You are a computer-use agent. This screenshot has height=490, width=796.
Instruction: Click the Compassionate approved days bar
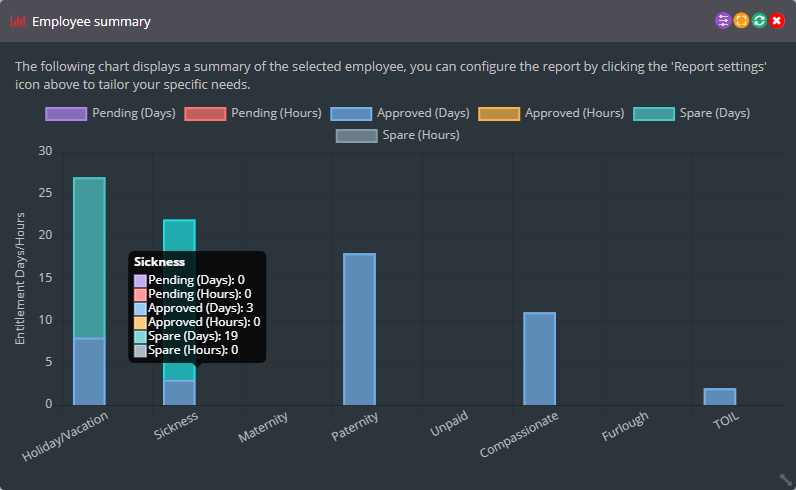click(540, 358)
